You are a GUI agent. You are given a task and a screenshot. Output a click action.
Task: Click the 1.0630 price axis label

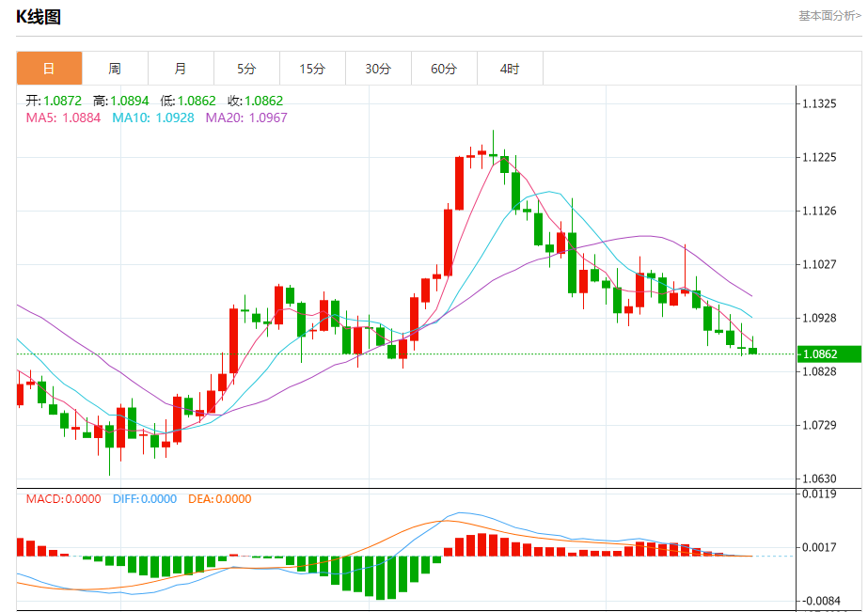click(820, 479)
